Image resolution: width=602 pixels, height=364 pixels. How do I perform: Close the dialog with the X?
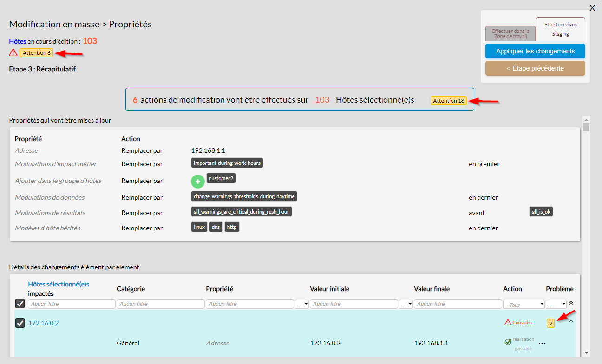tap(592, 8)
